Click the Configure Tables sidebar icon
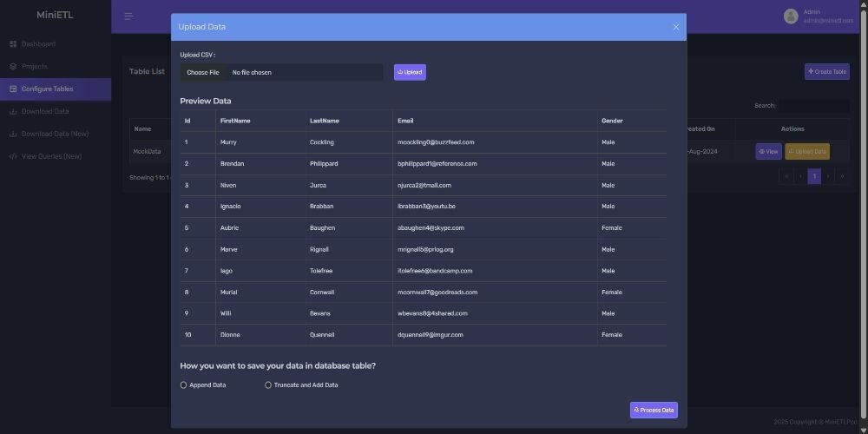868x434 pixels. coord(13,89)
